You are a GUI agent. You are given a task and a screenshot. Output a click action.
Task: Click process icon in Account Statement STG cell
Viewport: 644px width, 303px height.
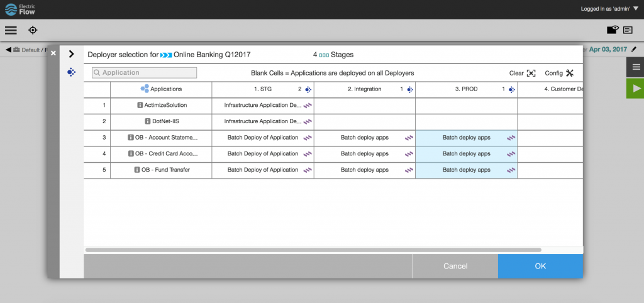(308, 138)
